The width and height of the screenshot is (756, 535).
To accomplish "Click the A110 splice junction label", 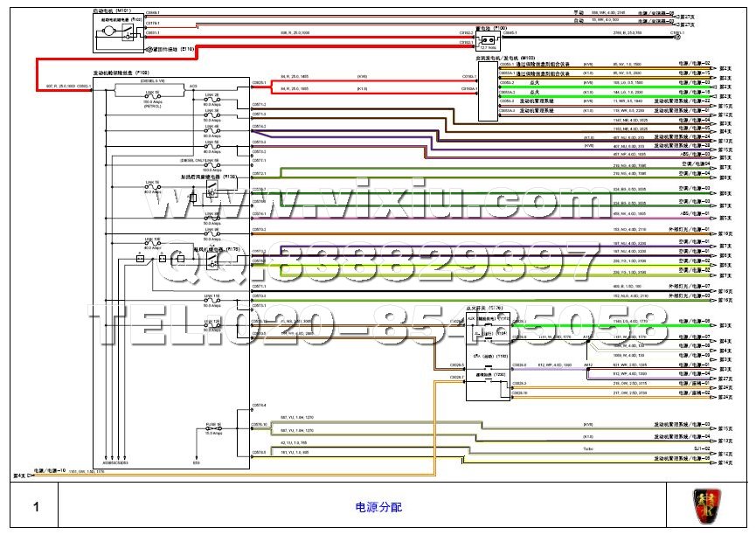I will (587, 337).
